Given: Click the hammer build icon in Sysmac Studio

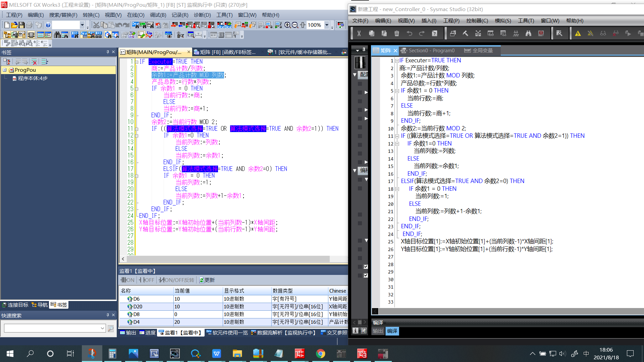Looking at the screenshot, I should click(x=466, y=33).
